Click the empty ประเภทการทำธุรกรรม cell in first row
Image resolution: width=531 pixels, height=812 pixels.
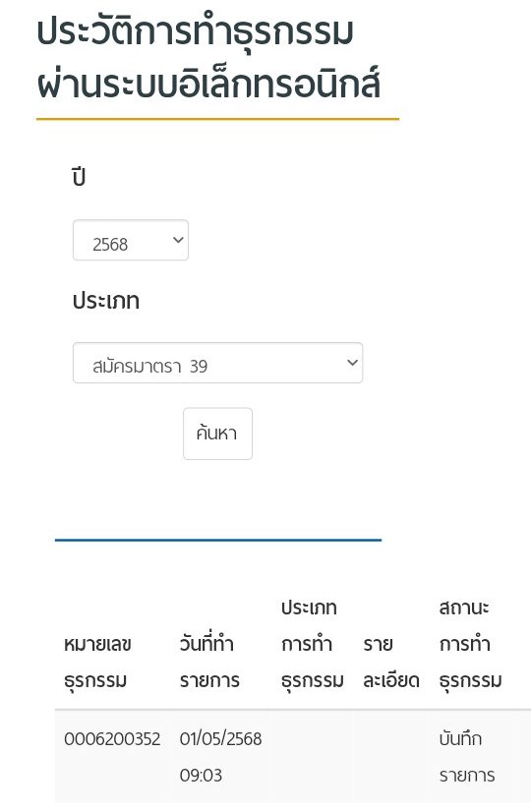click(313, 757)
